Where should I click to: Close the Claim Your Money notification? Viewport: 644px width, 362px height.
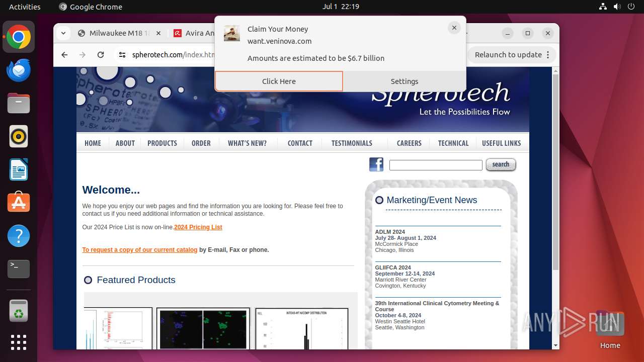click(x=454, y=28)
